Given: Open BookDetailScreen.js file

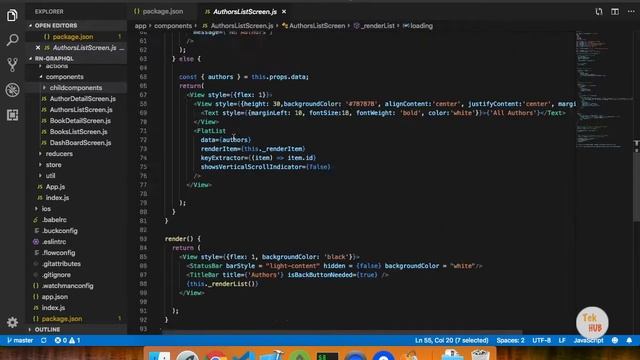Looking at the screenshot, I should [x=80, y=121].
